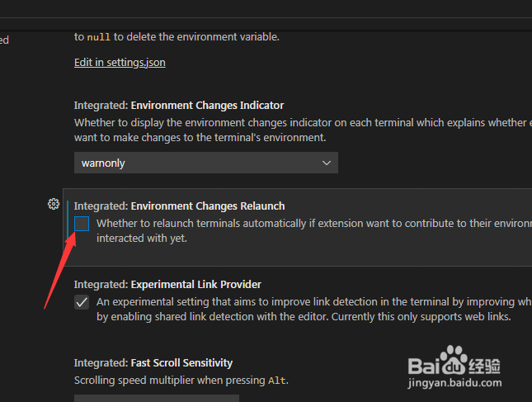Open the gear menu for Environment Changes Relaunch
This screenshot has height=402, width=532.
(54, 204)
